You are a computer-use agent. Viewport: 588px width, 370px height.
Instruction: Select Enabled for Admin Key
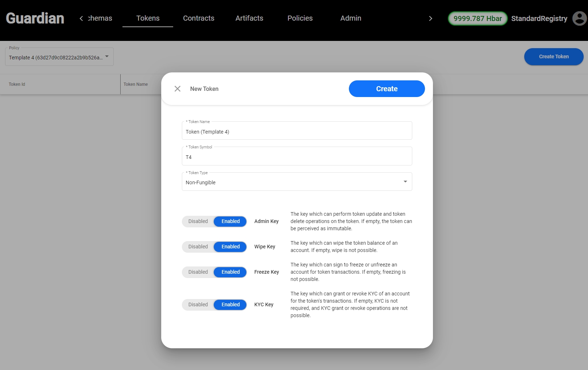(230, 221)
